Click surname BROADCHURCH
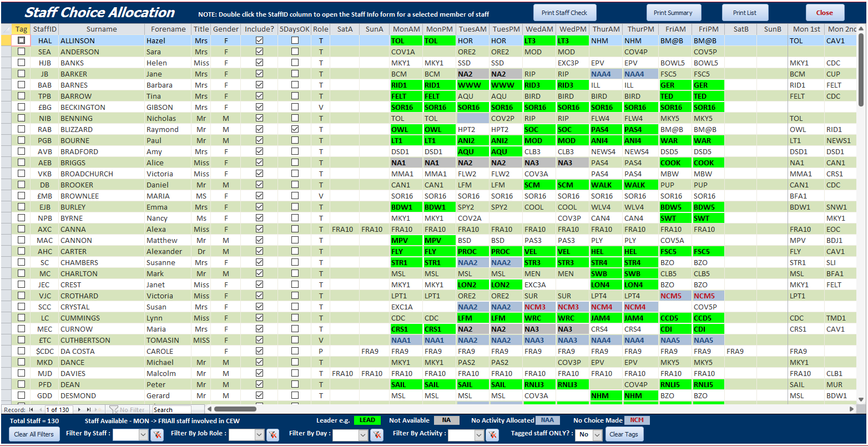The image size is (868, 447). click(x=87, y=174)
